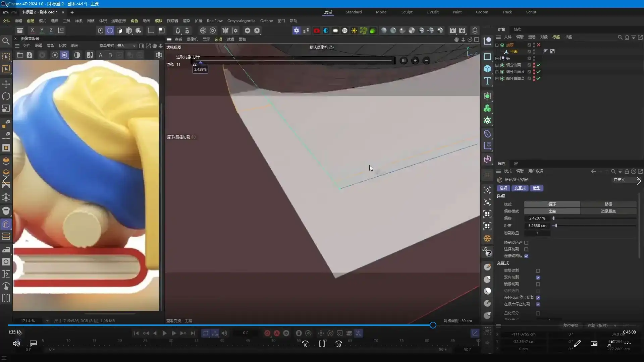Toggle X axis lock icon
This screenshot has height=362, width=644.
[x=32, y=30]
